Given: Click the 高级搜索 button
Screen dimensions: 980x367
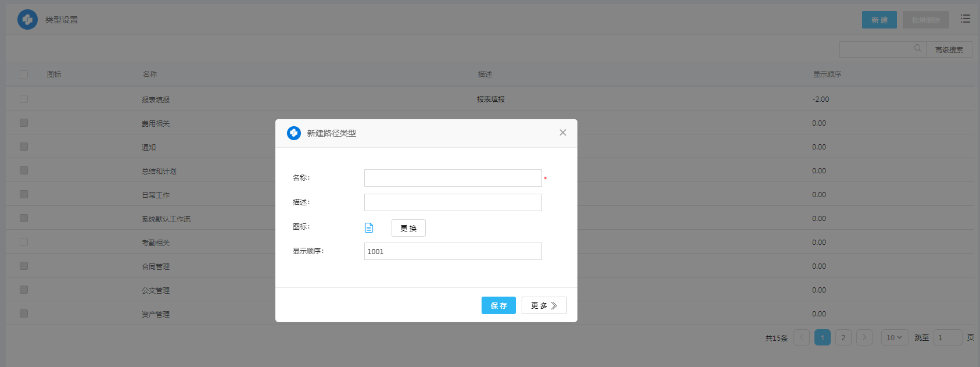Looking at the screenshot, I should click(949, 49).
